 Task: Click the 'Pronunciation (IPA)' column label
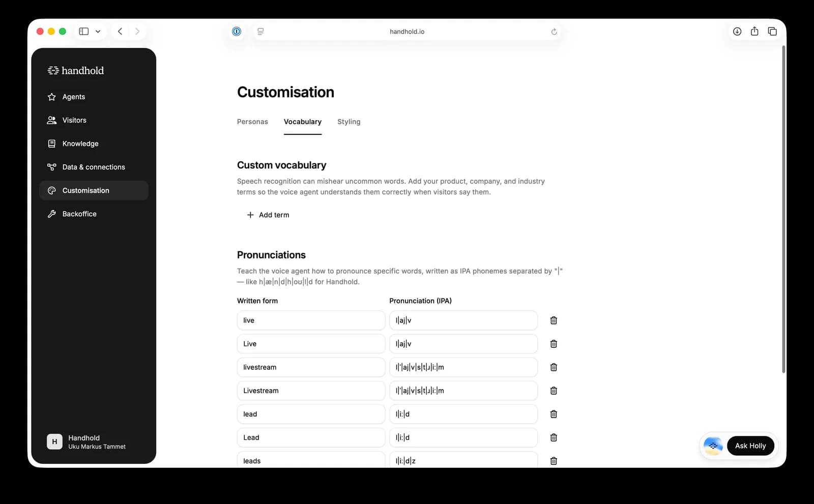tap(420, 301)
